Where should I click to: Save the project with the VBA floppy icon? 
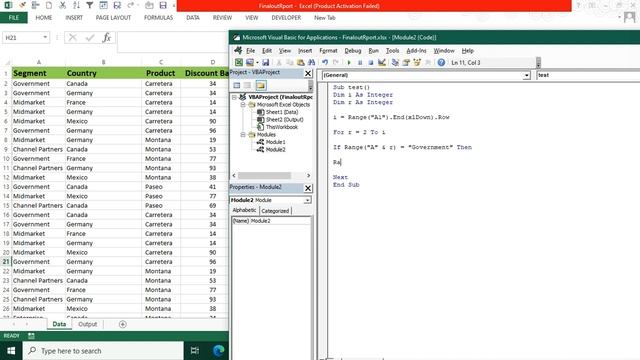coord(265,62)
